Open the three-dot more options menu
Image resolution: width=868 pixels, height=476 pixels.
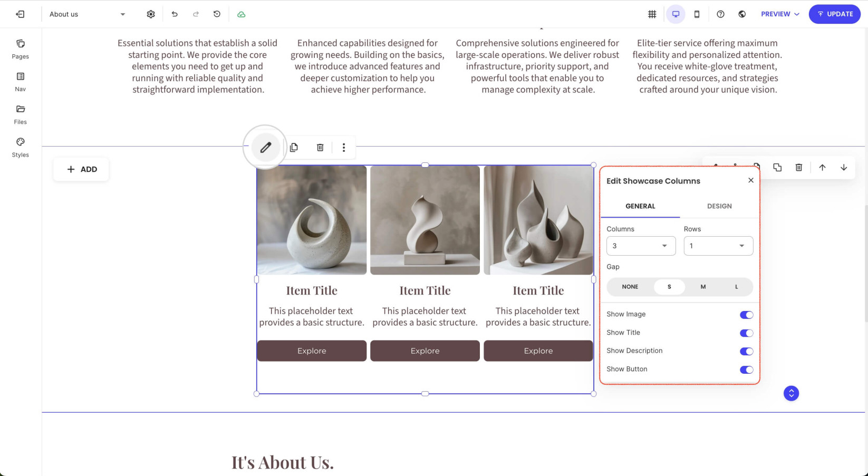(344, 148)
